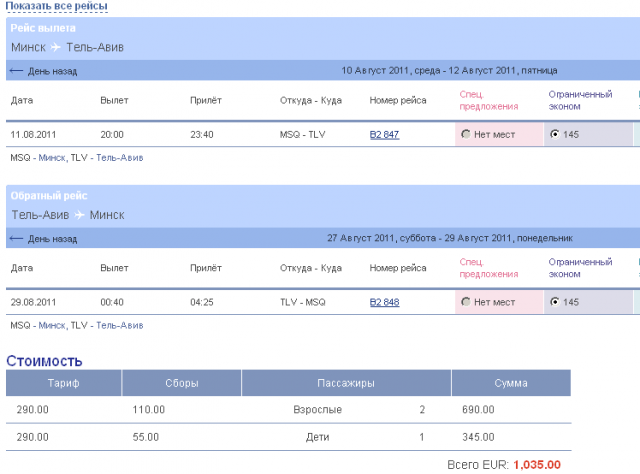Select 145 fare radio for flight B2 848
The height and width of the screenshot is (474, 640).
coord(555,302)
